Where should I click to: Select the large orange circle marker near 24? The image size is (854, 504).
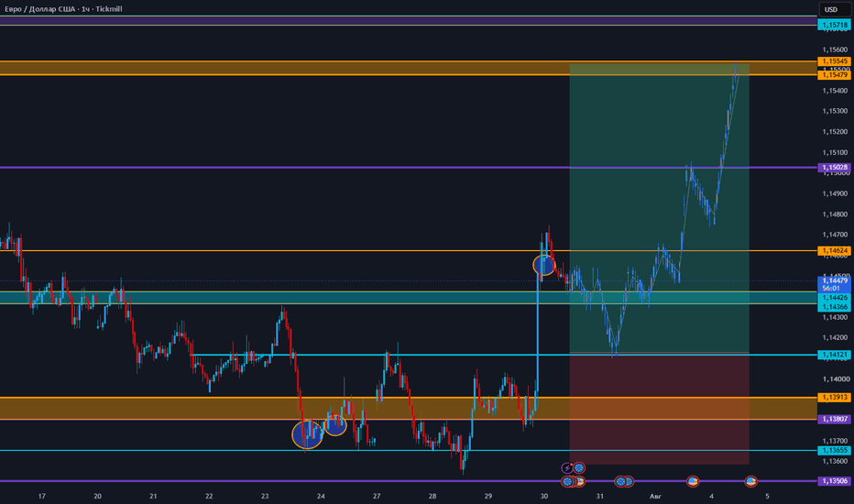[x=307, y=434]
